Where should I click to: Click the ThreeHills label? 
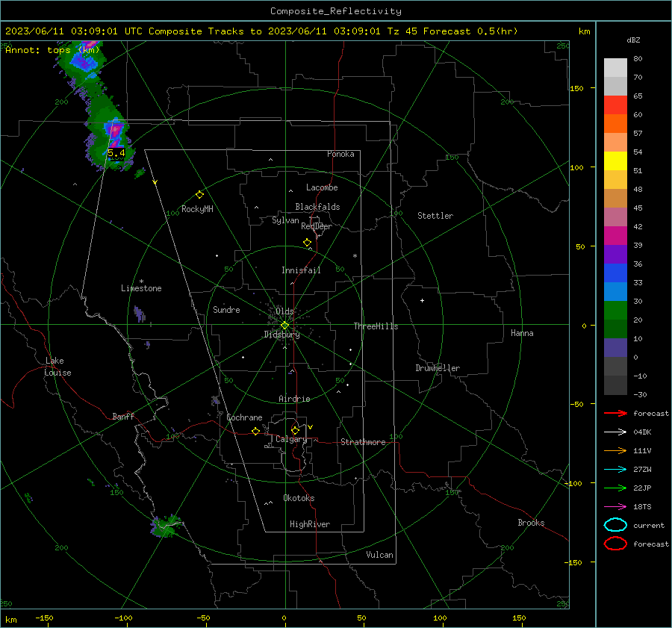point(376,326)
